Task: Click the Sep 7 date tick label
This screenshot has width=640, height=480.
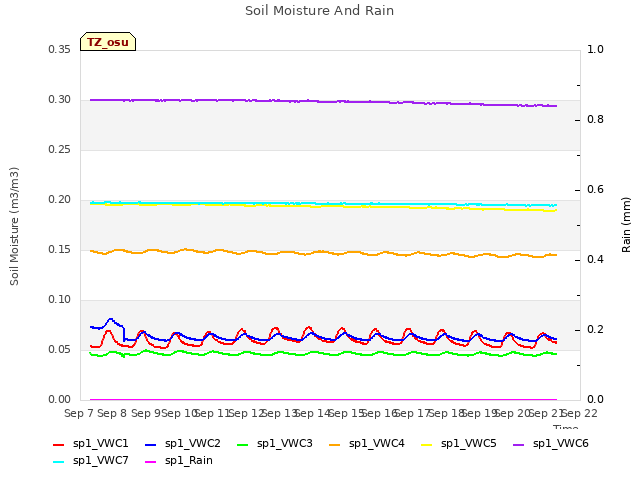Action: tap(79, 414)
